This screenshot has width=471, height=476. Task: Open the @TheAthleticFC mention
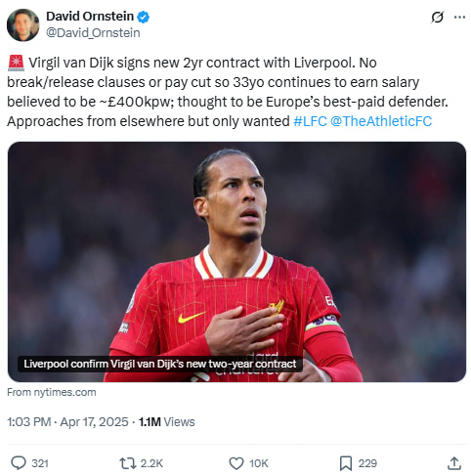pos(381,121)
